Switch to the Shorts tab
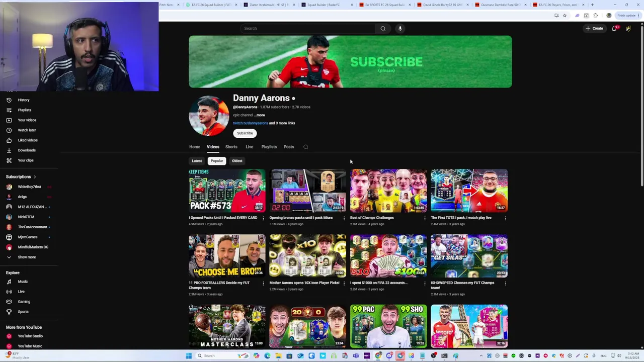 point(231,147)
